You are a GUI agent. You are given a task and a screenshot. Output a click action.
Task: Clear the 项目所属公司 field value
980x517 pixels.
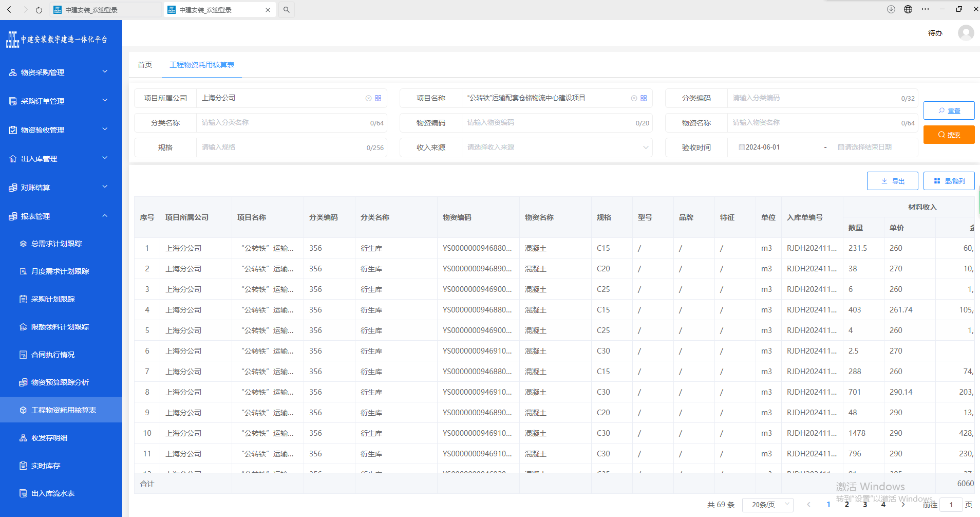point(368,98)
